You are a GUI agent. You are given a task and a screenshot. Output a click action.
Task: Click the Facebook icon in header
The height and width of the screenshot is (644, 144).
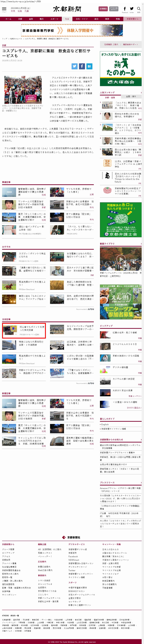pyautogui.click(x=125, y=9)
